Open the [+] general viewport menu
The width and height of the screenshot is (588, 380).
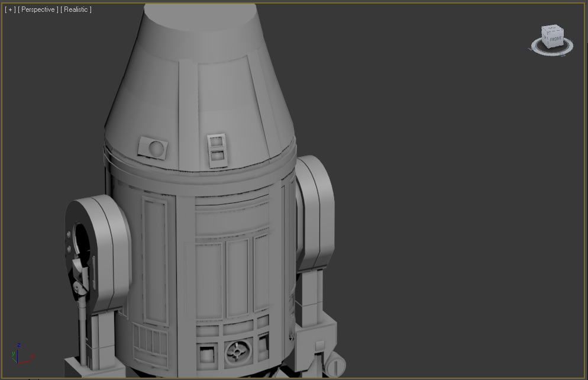coord(9,9)
